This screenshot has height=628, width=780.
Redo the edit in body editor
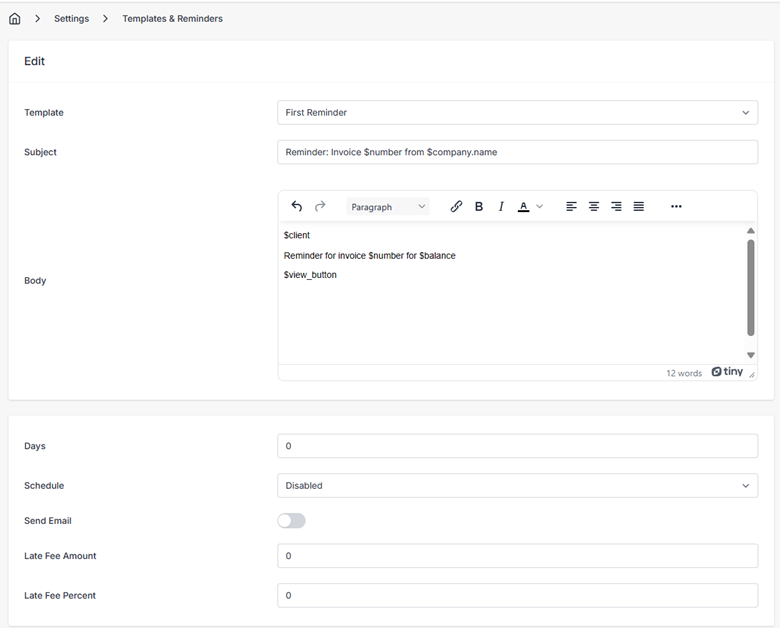pyautogui.click(x=320, y=206)
